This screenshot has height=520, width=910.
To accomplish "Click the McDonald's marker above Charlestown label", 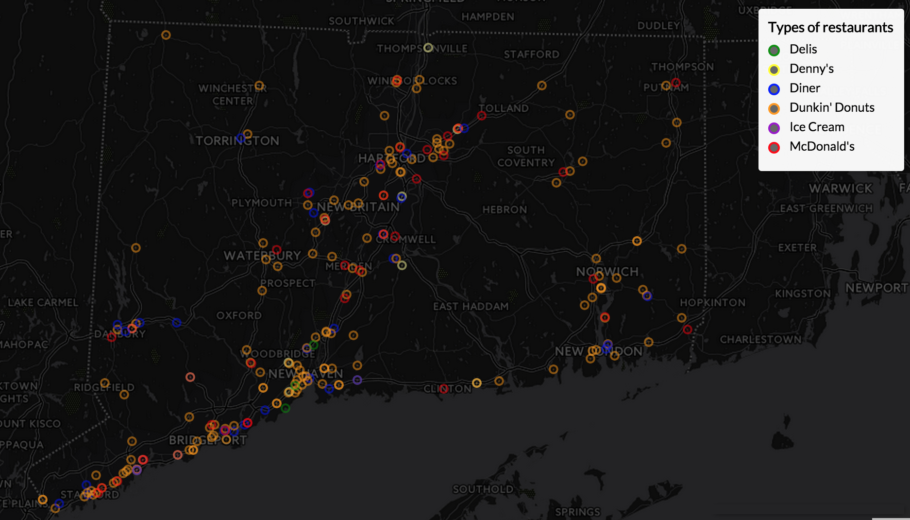I will coord(688,329).
